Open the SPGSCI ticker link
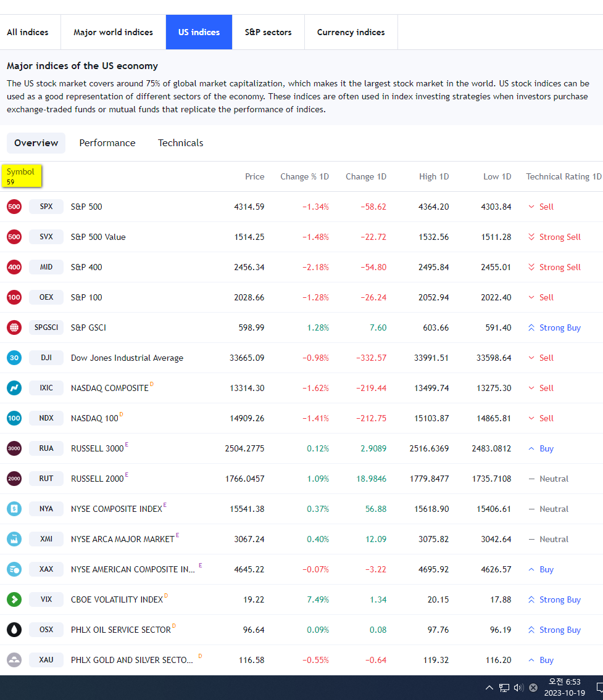Screen dimensions: 603x700 [46, 327]
